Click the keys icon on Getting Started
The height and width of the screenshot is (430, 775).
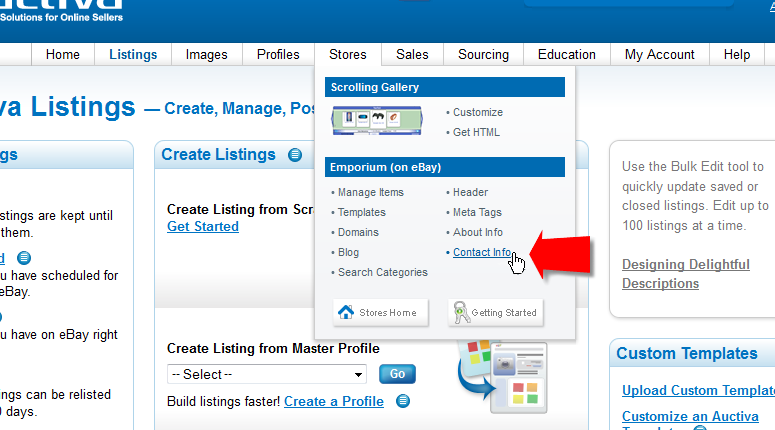click(461, 312)
